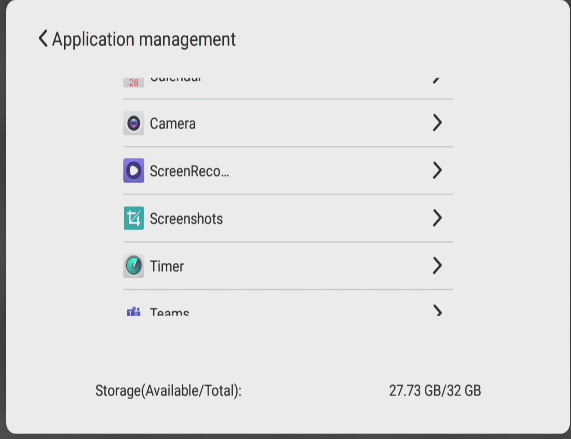This screenshot has height=439, width=571.
Task: Open Teams details via its chevron
Action: point(437,311)
